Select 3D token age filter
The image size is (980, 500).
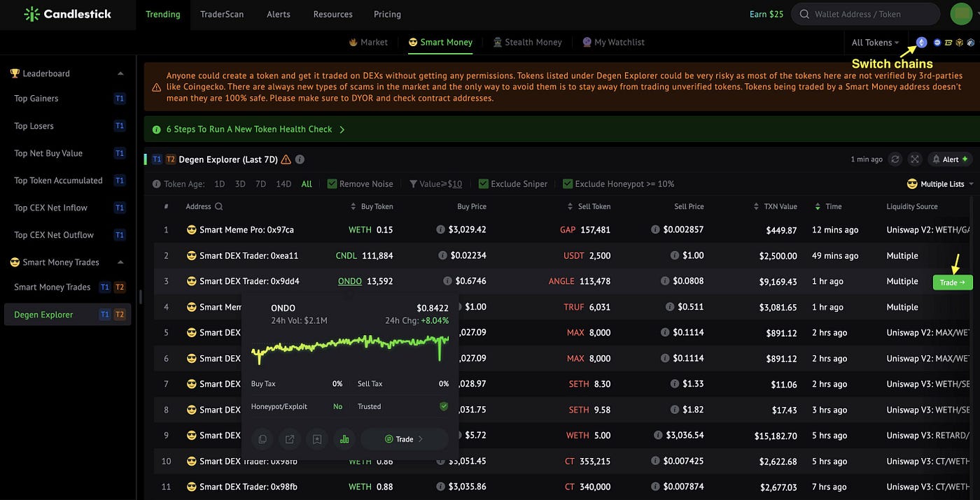[x=240, y=184]
